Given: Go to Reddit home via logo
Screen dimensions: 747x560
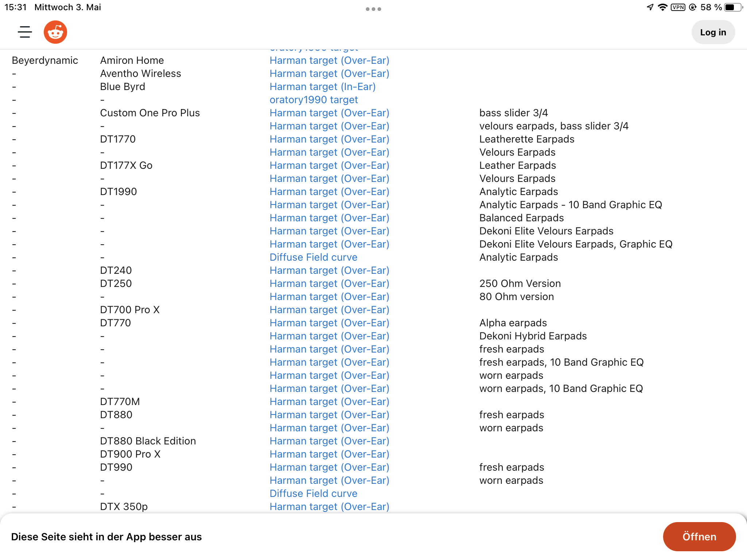Looking at the screenshot, I should [x=55, y=32].
